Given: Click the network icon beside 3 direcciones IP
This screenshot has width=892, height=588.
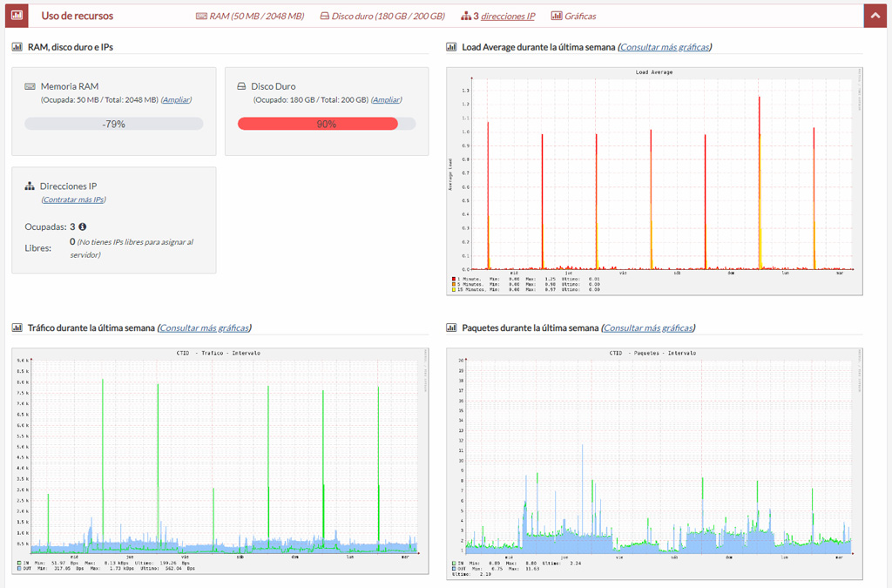Looking at the screenshot, I should (x=466, y=17).
